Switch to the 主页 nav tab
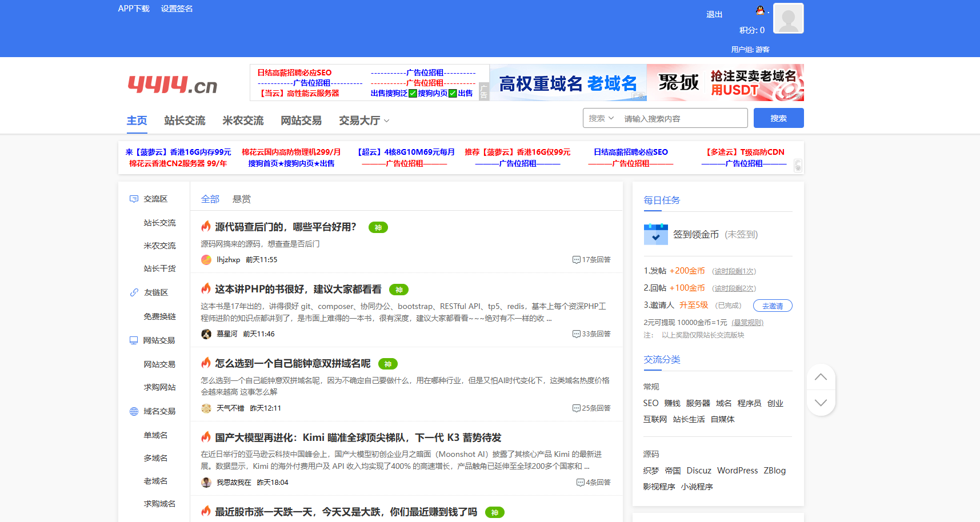980x522 pixels. [x=137, y=121]
